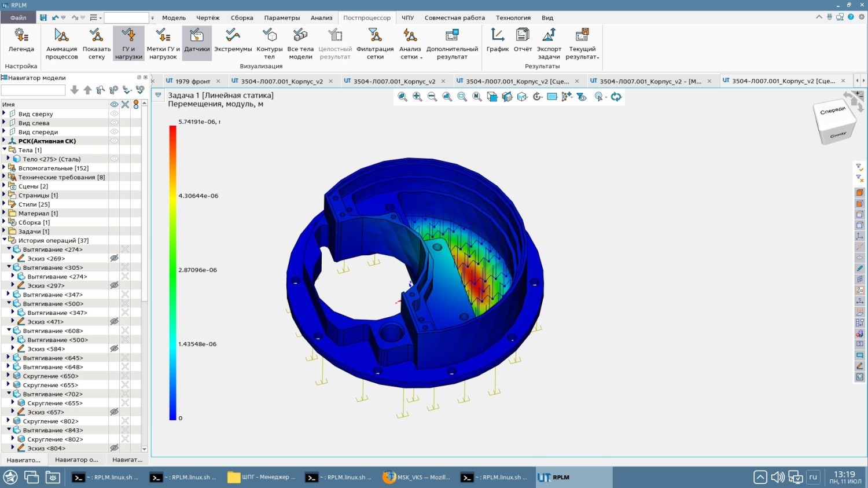868x488 pixels.
Task: Open result options dropdown in viewport corner
Action: tap(158, 95)
